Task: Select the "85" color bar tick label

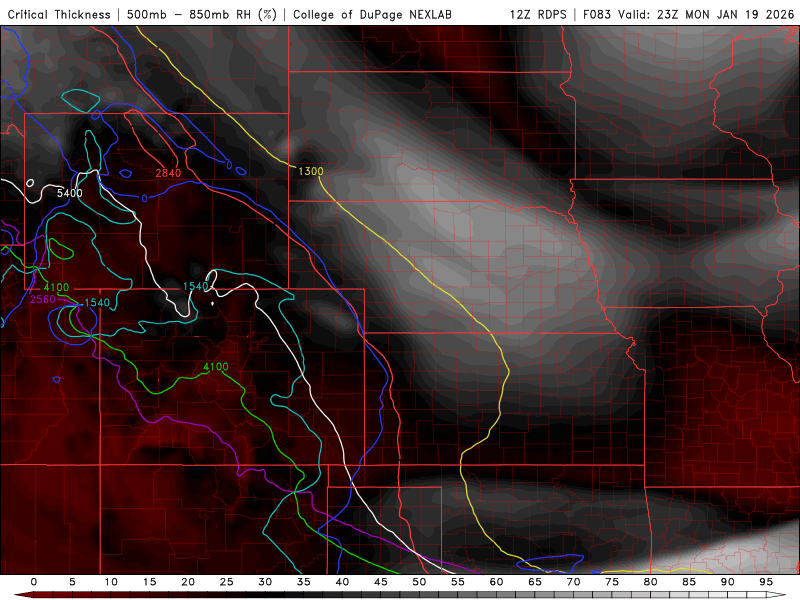Action: coord(689,582)
